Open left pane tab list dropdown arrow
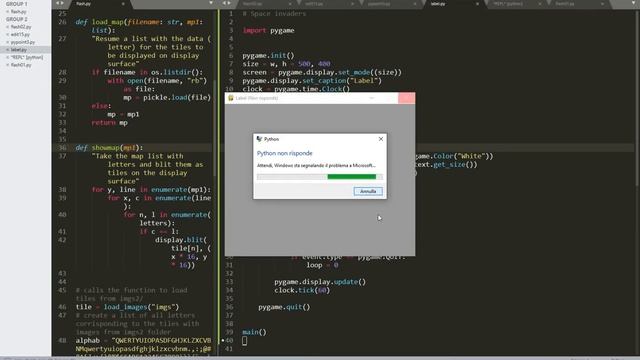 (x=211, y=3)
